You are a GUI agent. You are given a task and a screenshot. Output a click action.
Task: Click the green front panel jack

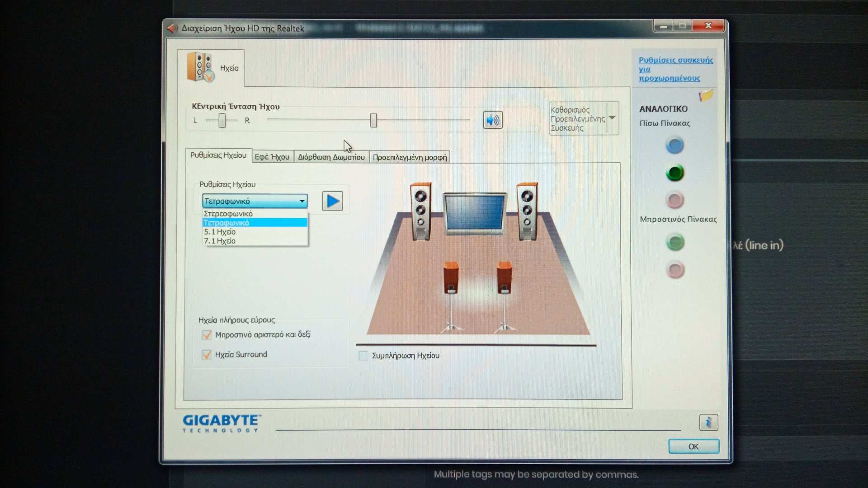tap(675, 243)
